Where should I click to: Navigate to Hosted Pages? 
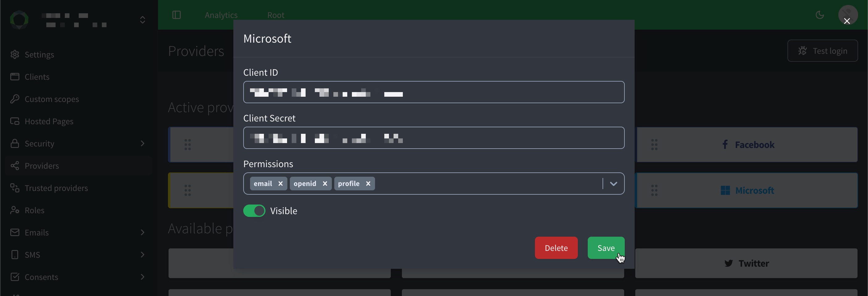point(49,121)
